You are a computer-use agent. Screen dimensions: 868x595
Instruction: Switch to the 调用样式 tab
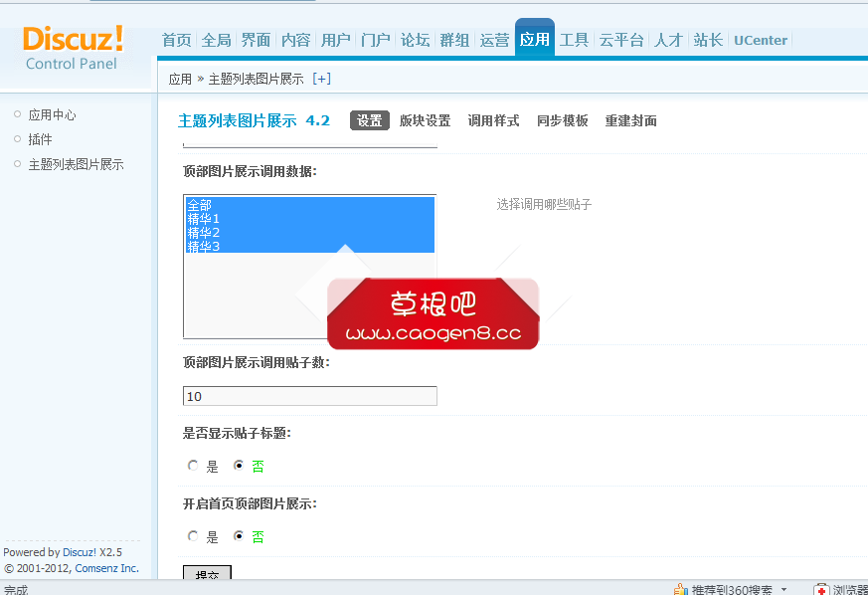[x=493, y=118]
